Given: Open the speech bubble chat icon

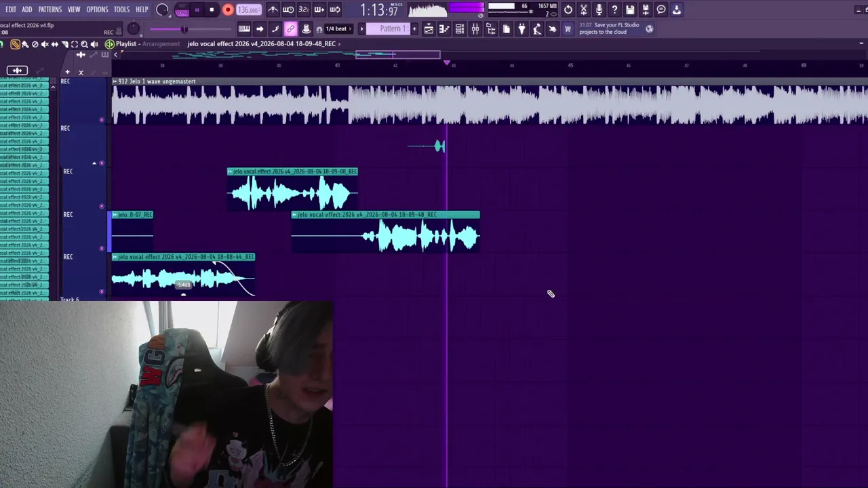Looking at the screenshot, I should point(661,9).
